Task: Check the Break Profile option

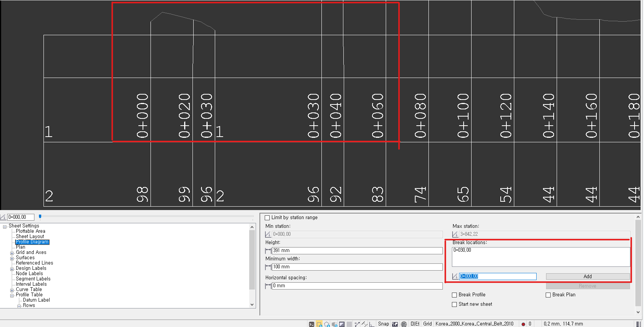Action: (455, 295)
